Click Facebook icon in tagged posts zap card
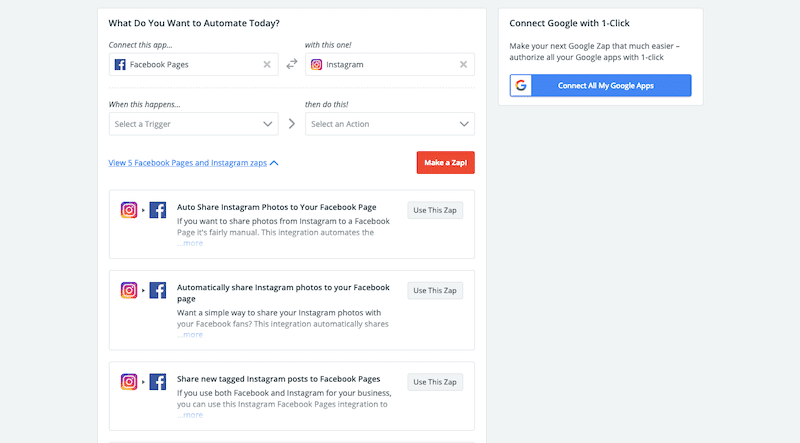 158,381
